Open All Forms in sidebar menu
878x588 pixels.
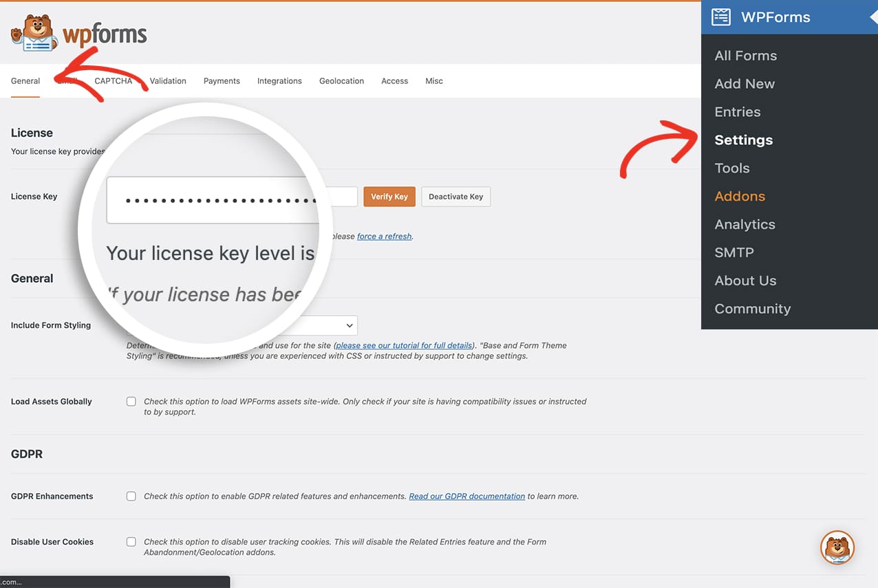point(746,56)
